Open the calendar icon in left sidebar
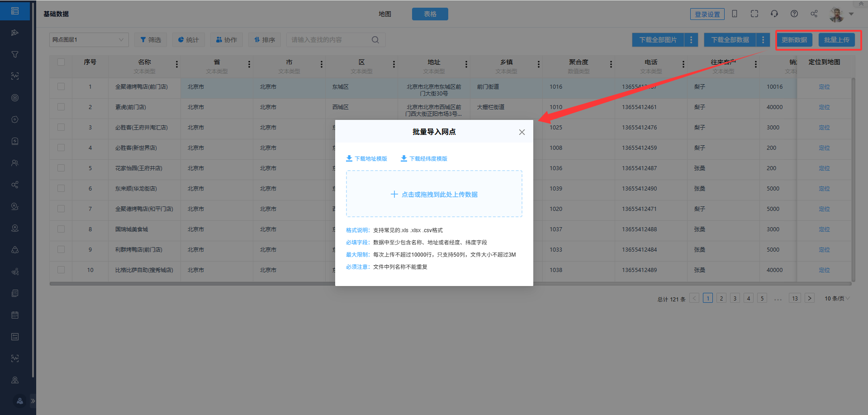 pyautogui.click(x=15, y=315)
